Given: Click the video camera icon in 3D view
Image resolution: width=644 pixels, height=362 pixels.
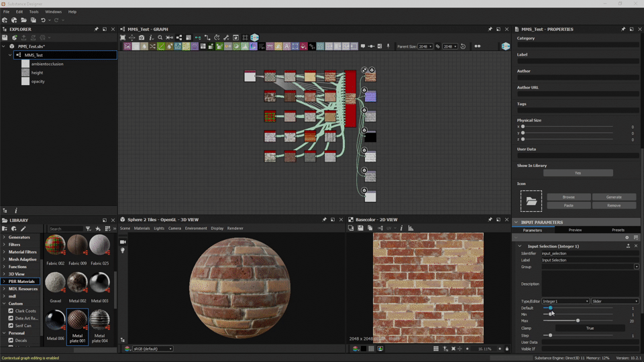Looking at the screenshot, I should click(x=123, y=241).
